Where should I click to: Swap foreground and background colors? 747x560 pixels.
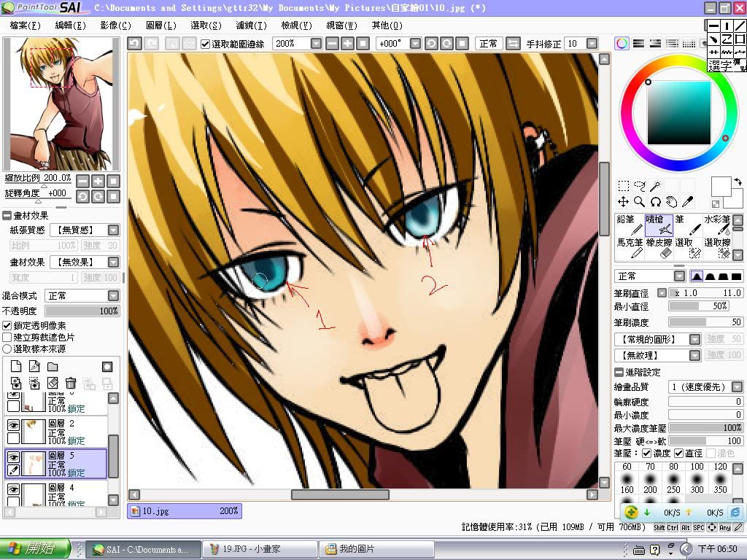(x=737, y=182)
